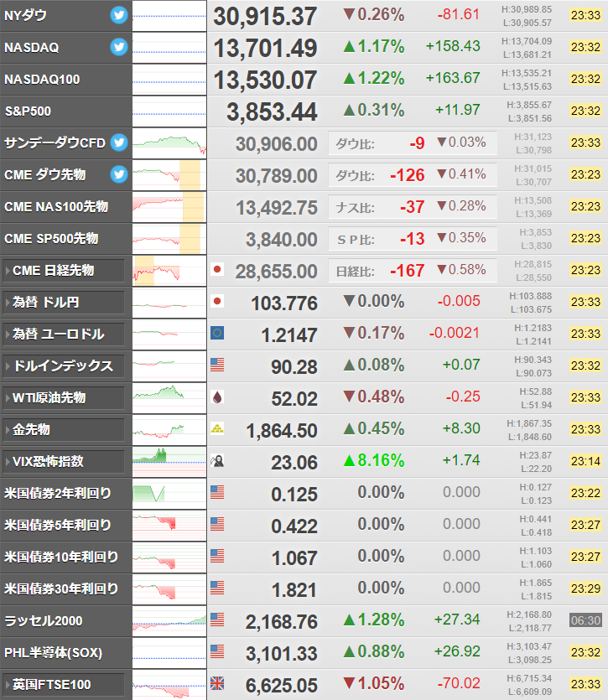Open the 英国FTSE100 mini chart
The height and width of the screenshot is (700, 608).
click(169, 684)
